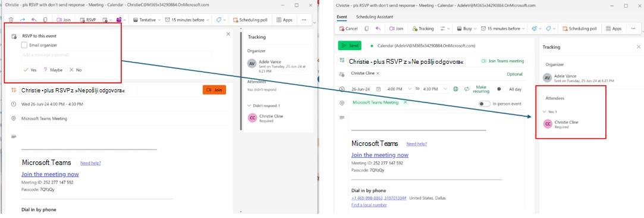The height and width of the screenshot is (218, 644).
Task: Click the dial-in phone number link
Action: (379, 198)
